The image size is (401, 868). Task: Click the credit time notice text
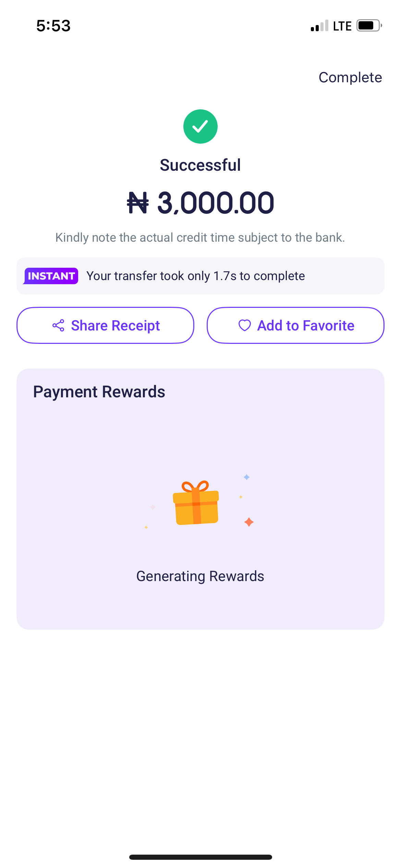pos(200,238)
